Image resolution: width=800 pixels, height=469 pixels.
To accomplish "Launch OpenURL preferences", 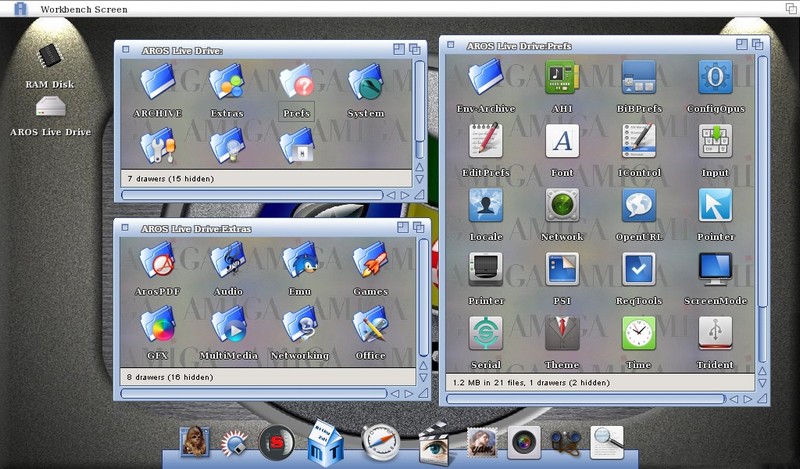I will [639, 205].
